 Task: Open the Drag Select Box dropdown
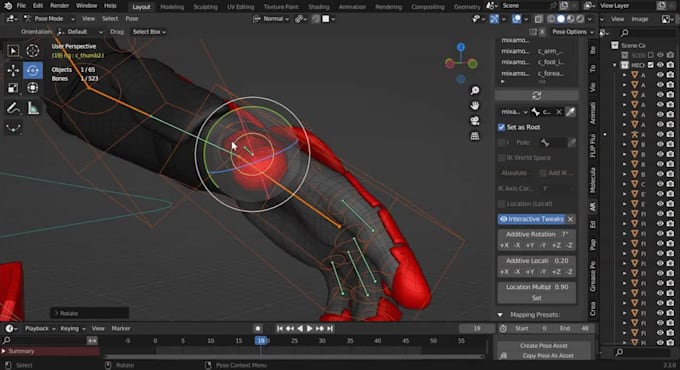[149, 32]
